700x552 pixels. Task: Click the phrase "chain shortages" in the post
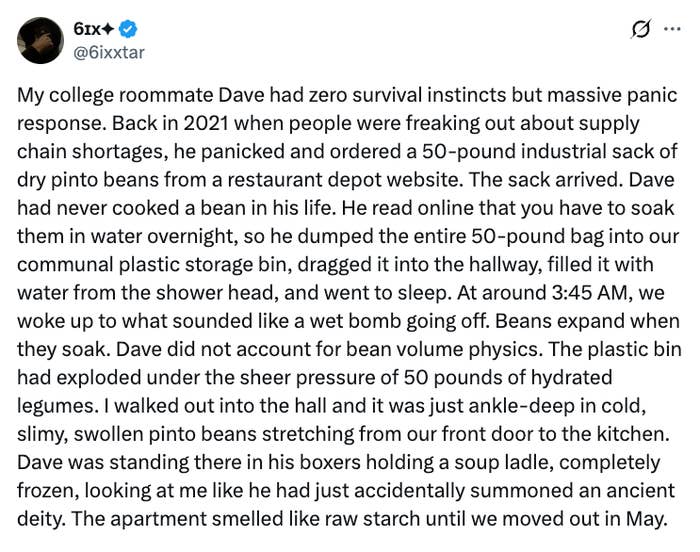pos(90,152)
